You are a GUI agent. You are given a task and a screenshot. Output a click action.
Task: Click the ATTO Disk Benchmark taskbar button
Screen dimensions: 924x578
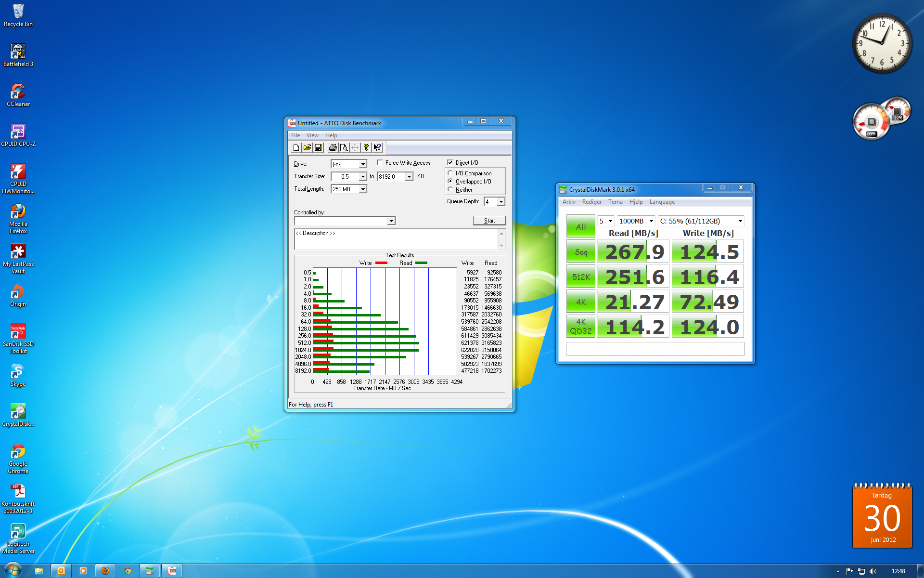click(172, 571)
